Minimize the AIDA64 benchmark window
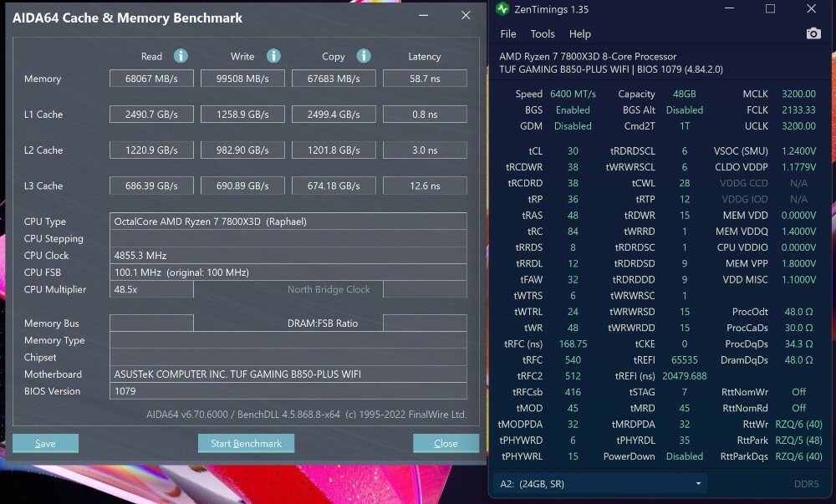Image resolution: width=836 pixels, height=504 pixels. coord(424,15)
